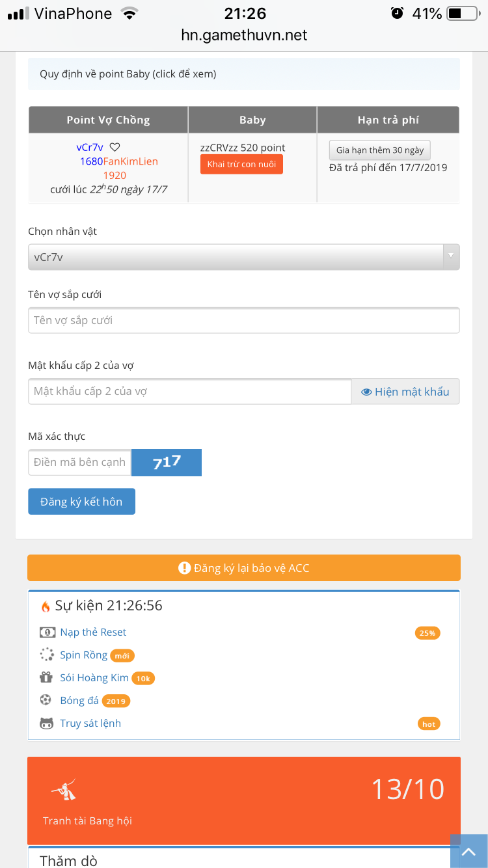Click the dropdown arrow on vCr7v selector

tap(451, 256)
